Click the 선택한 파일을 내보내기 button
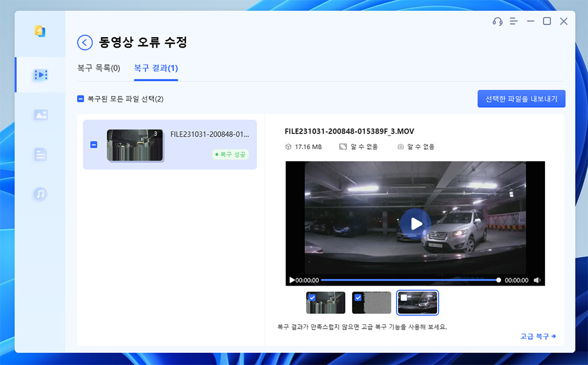The width and height of the screenshot is (588, 365). click(521, 99)
